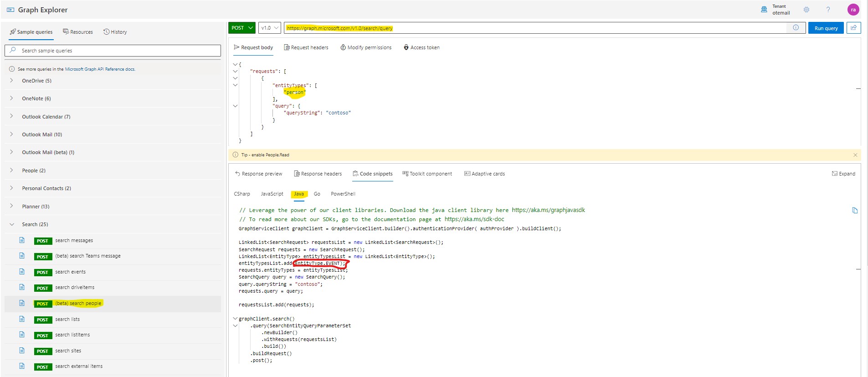Expand the Personal Contacts (2) category

(11, 188)
